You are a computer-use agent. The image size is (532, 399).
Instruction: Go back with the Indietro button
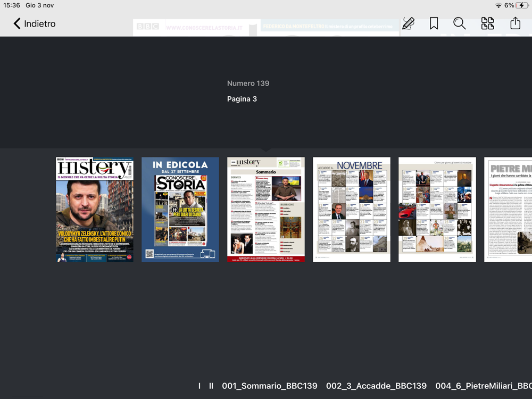point(35,24)
